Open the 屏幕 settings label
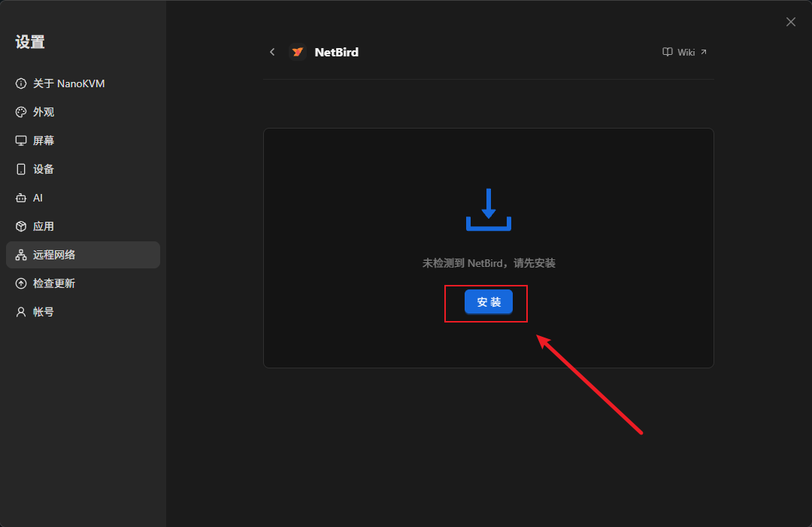This screenshot has height=527, width=812. (x=44, y=141)
